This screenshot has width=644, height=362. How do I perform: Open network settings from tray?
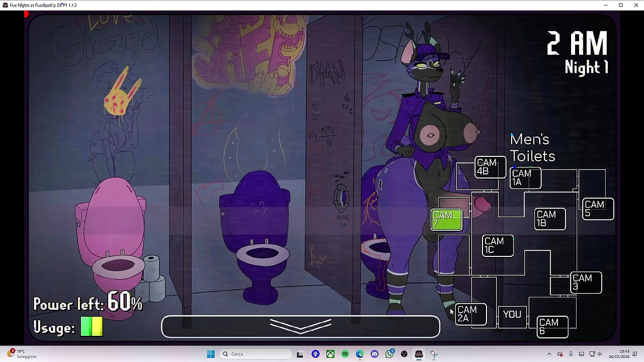coord(592,354)
